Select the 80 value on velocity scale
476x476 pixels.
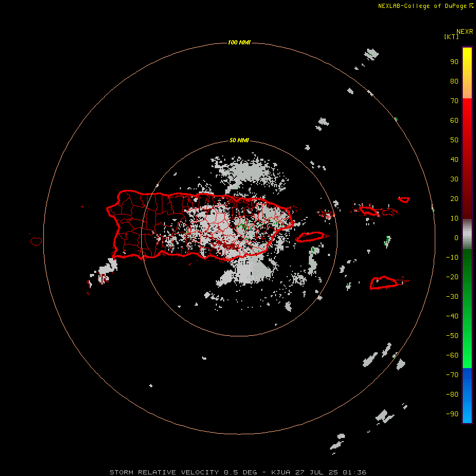pyautogui.click(x=454, y=81)
